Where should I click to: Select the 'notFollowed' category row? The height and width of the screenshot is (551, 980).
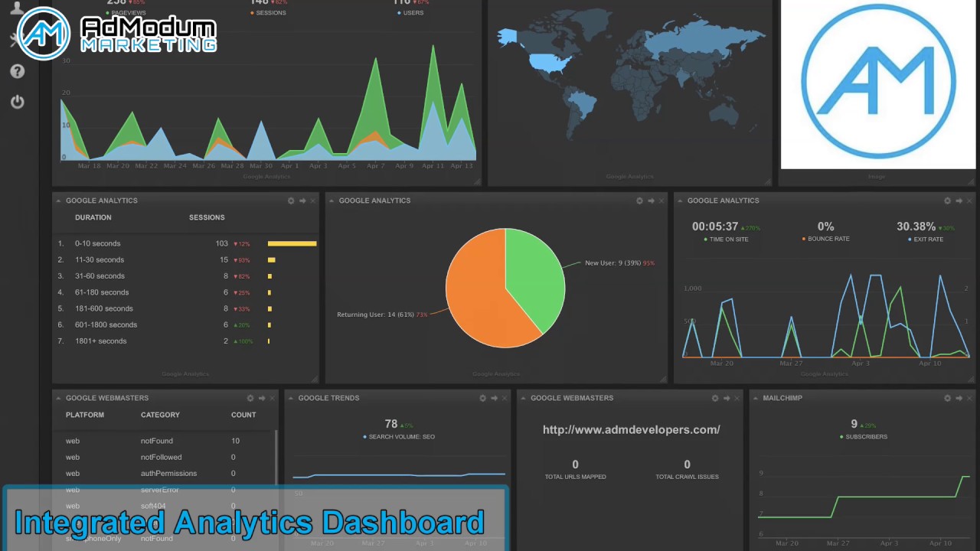pos(164,457)
